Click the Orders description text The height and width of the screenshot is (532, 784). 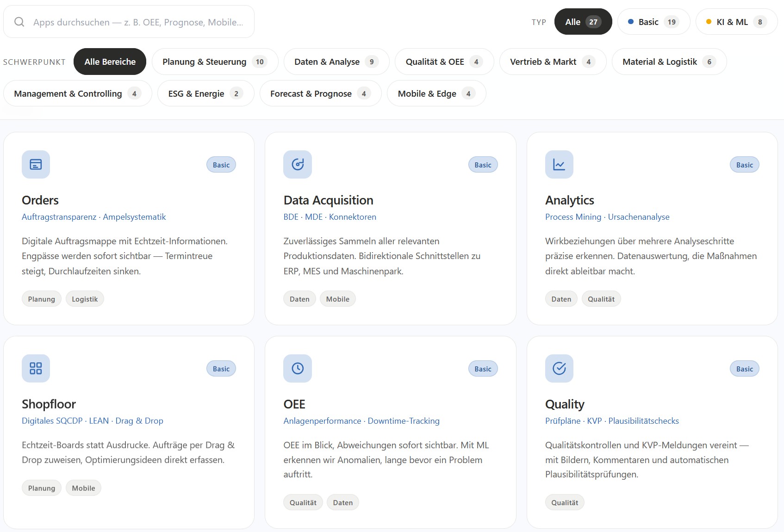click(x=124, y=256)
